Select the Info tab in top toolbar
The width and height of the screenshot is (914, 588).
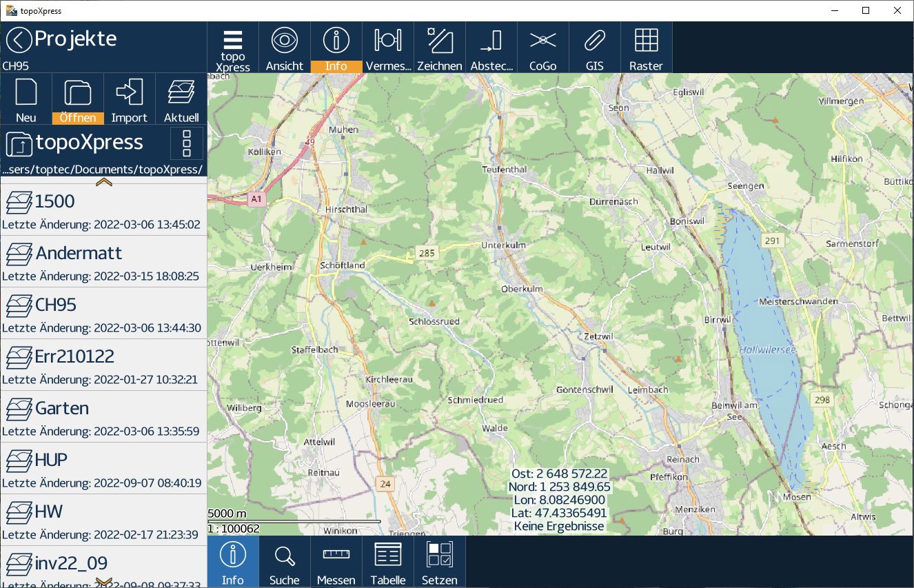tap(336, 47)
